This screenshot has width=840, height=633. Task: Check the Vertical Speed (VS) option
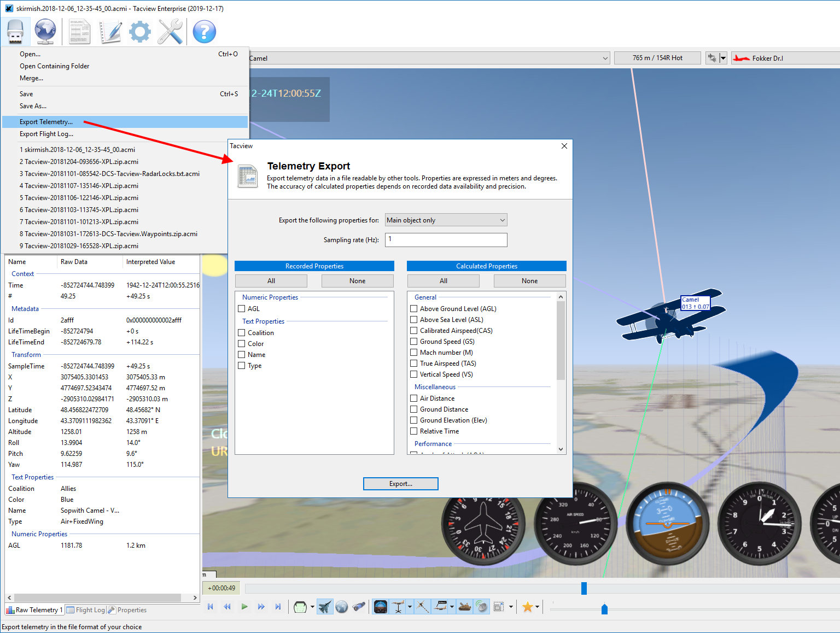414,374
